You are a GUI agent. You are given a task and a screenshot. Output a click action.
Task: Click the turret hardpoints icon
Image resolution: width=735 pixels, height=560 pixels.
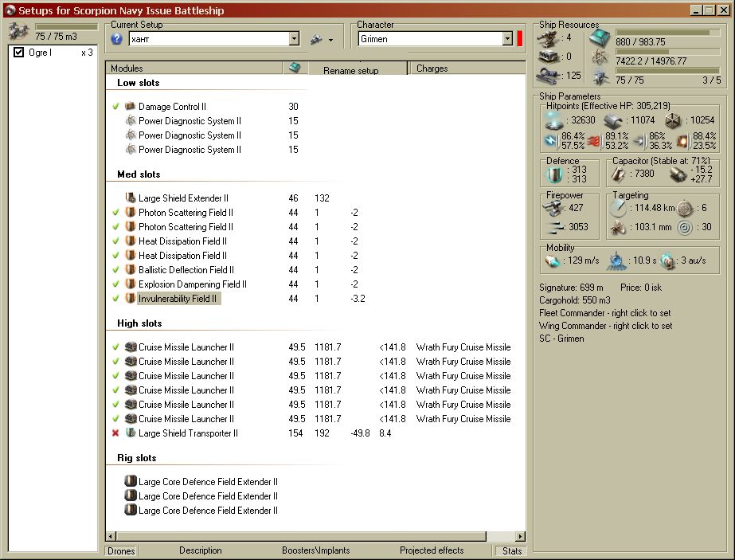click(x=548, y=39)
